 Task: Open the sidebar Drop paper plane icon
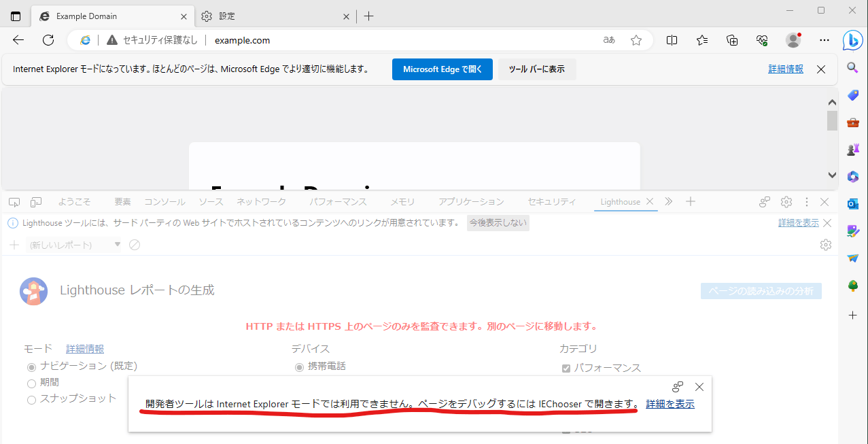[852, 258]
